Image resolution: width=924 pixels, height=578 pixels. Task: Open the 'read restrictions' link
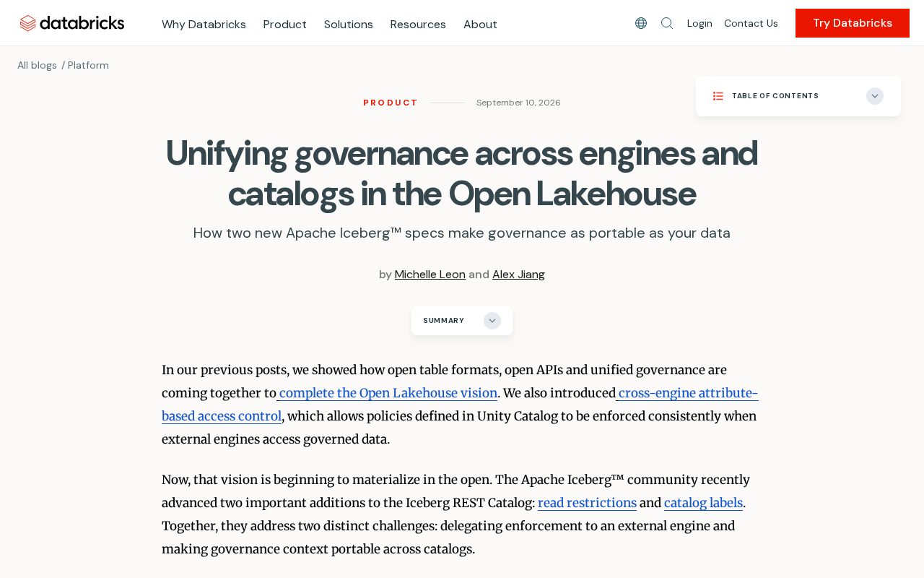[587, 503]
